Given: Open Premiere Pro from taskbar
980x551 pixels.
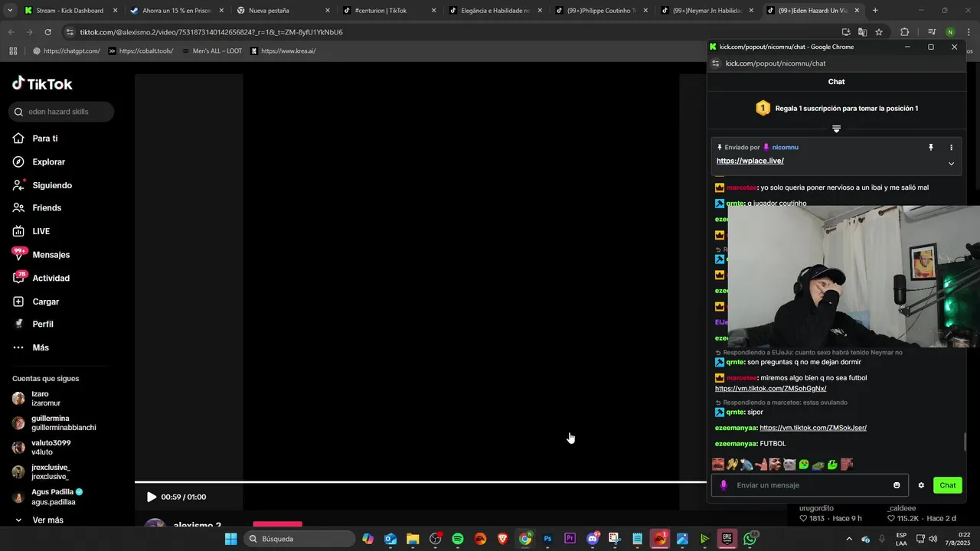Looking at the screenshot, I should (x=570, y=539).
